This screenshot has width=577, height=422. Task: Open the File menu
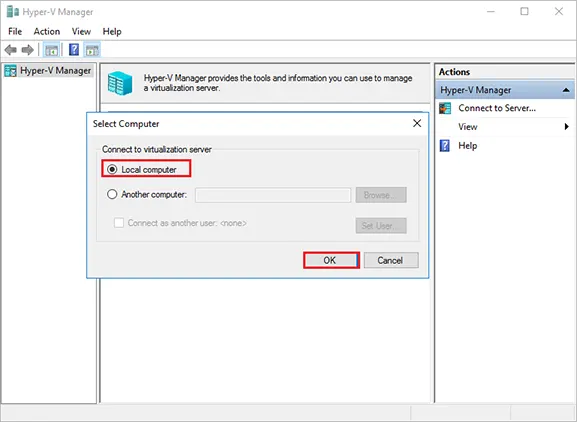[15, 32]
